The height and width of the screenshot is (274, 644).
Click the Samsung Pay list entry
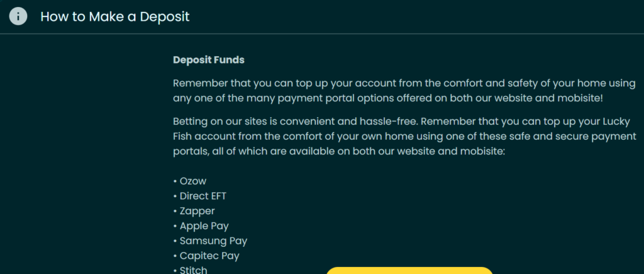click(x=214, y=241)
